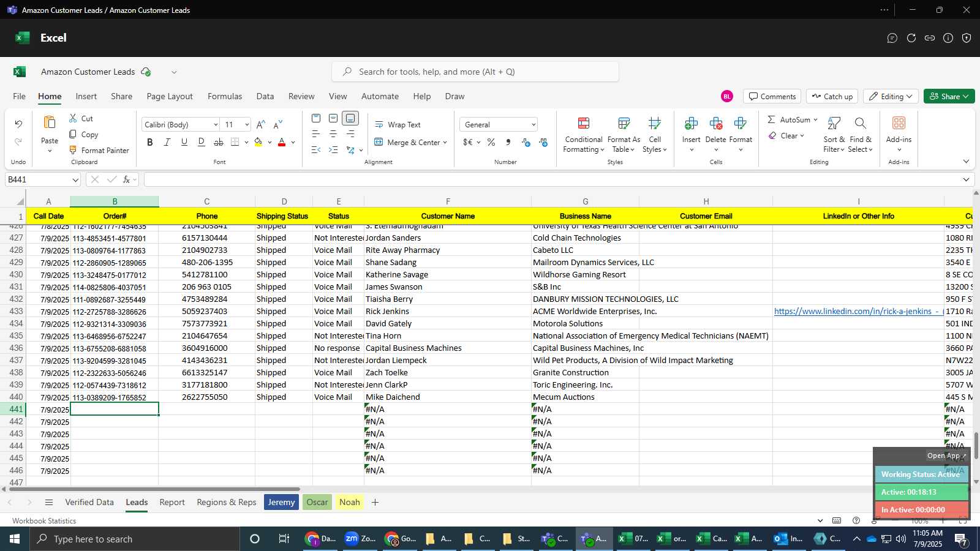980x551 pixels.
Task: Decrease font size with shrink icon
Action: pos(278,124)
